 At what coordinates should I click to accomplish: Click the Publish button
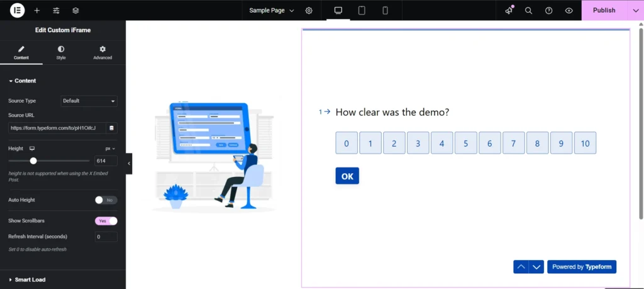[x=604, y=10]
